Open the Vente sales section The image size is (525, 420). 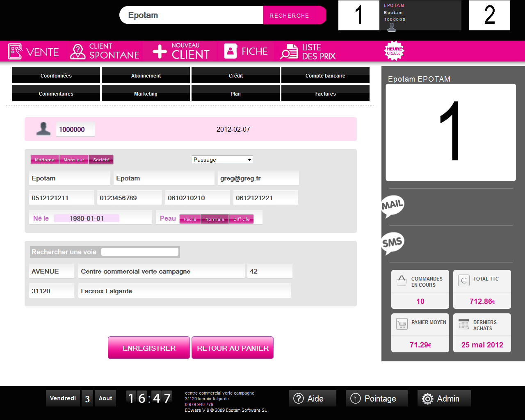click(x=34, y=52)
